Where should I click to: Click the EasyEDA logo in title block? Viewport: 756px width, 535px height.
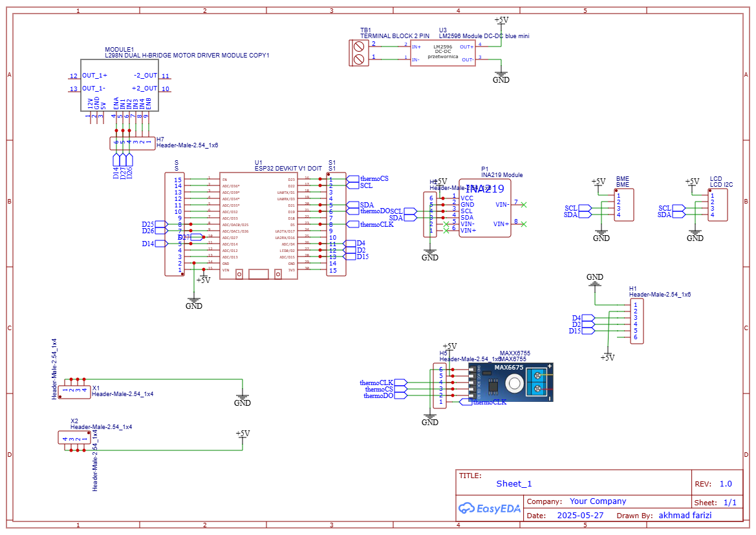click(x=490, y=508)
